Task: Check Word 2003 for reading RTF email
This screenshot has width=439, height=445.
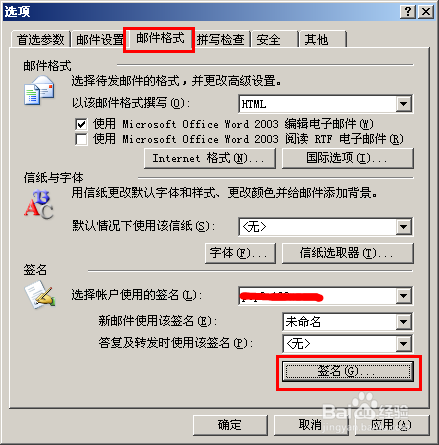Action: [x=81, y=139]
